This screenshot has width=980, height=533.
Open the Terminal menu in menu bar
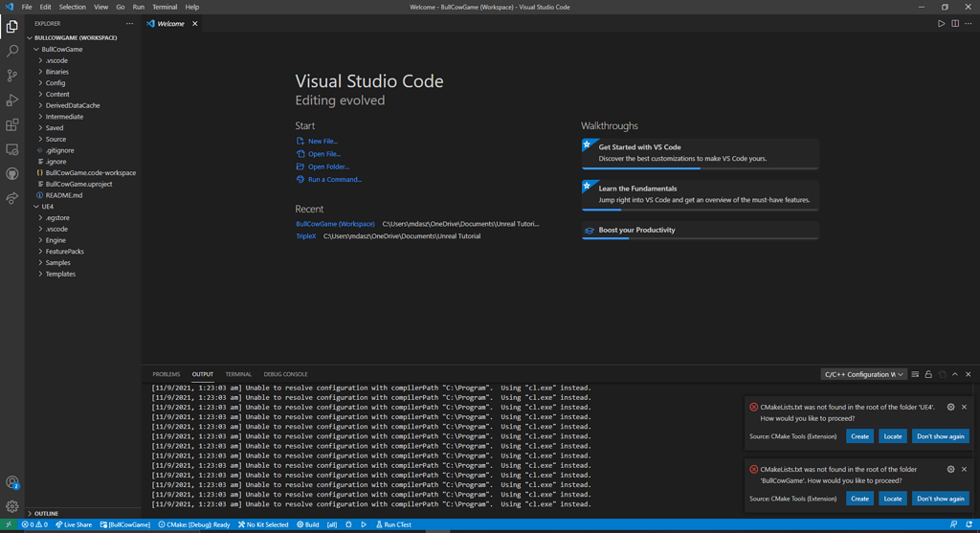point(165,7)
